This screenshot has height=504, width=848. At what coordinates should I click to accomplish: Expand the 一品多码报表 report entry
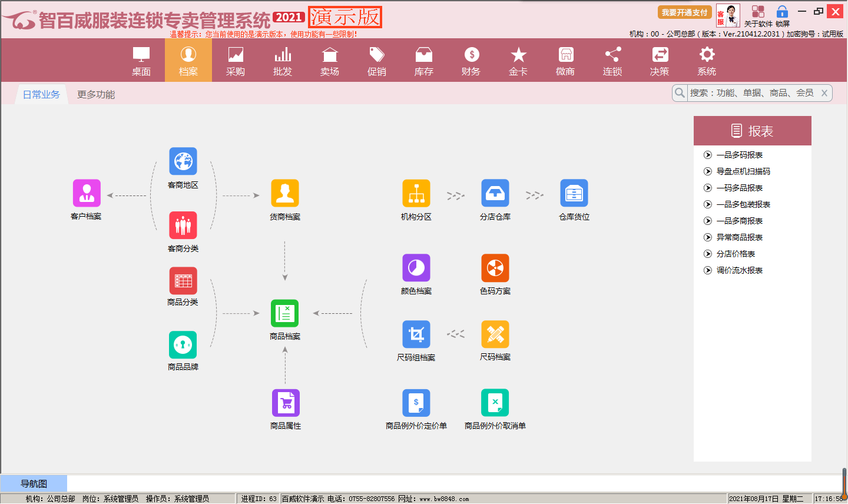coord(739,155)
